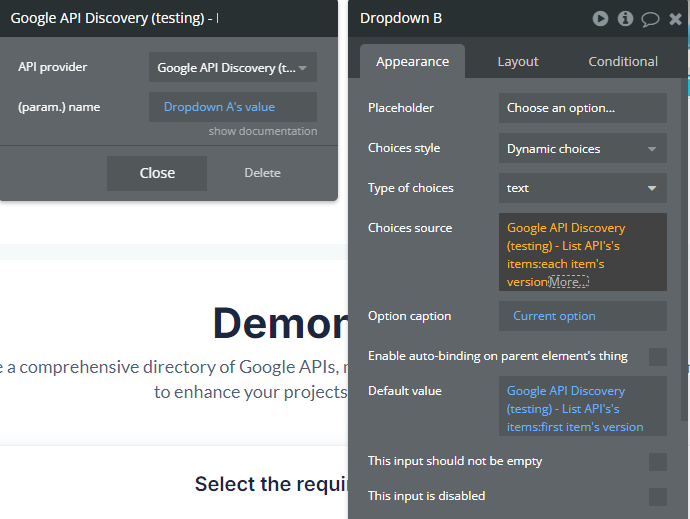This screenshot has height=519, width=690.
Task: Switch to the Layout tab
Action: click(x=518, y=62)
